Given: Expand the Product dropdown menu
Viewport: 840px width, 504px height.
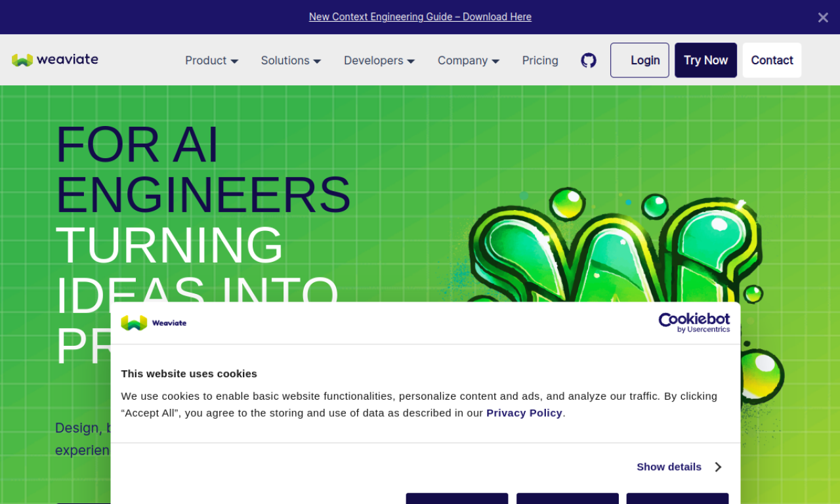Looking at the screenshot, I should click(211, 60).
